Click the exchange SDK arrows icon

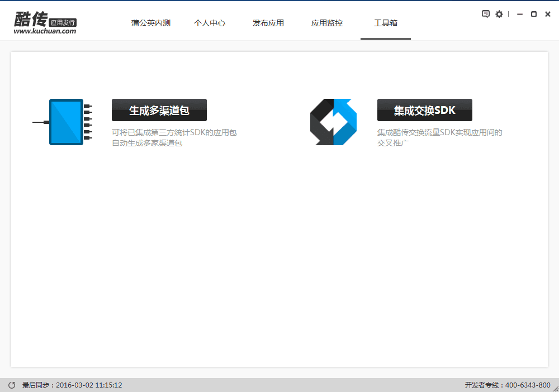tap(333, 122)
